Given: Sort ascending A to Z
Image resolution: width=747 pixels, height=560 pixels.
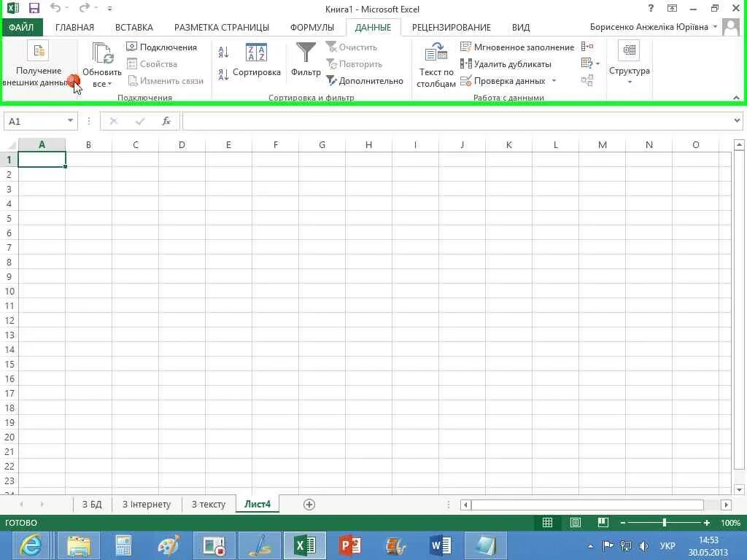Looking at the screenshot, I should (223, 52).
